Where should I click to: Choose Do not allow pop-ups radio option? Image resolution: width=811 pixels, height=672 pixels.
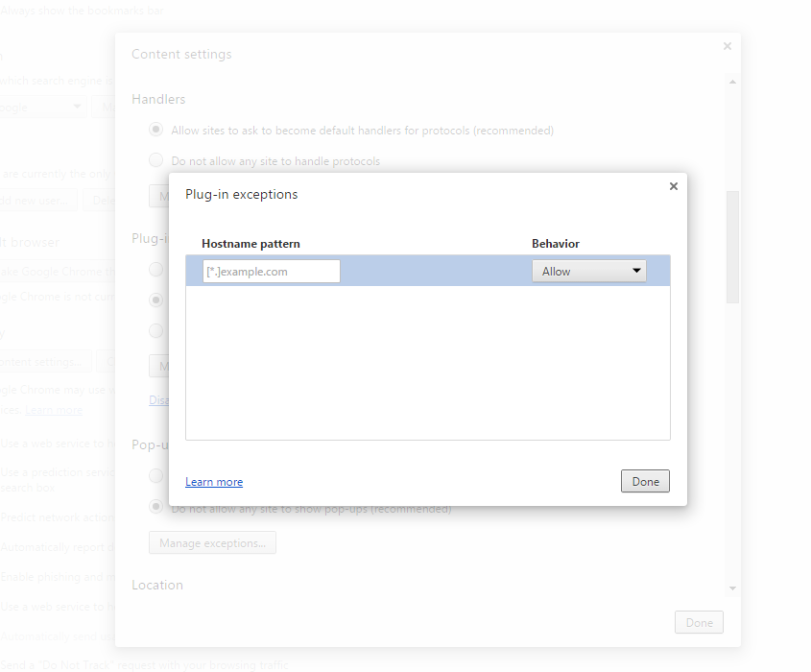pyautogui.click(x=155, y=506)
